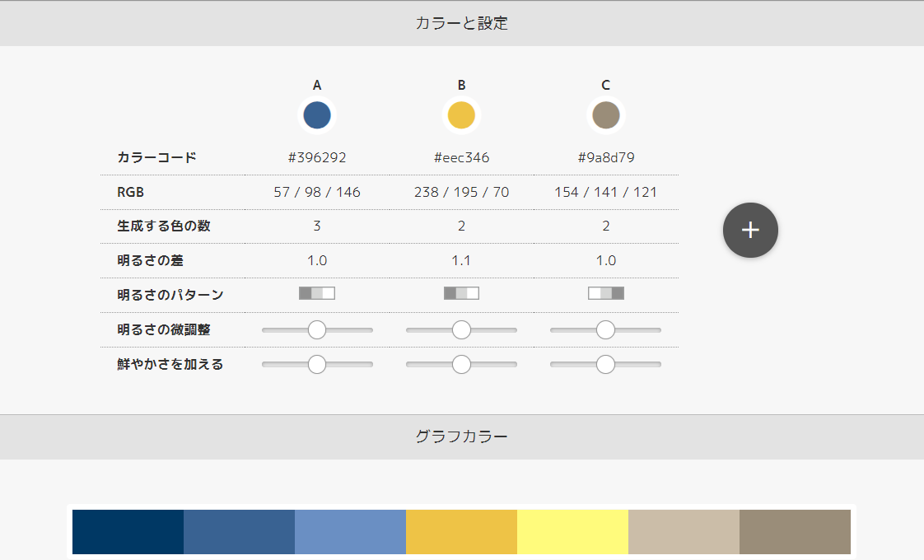Change number of generated colors for B

click(461, 226)
